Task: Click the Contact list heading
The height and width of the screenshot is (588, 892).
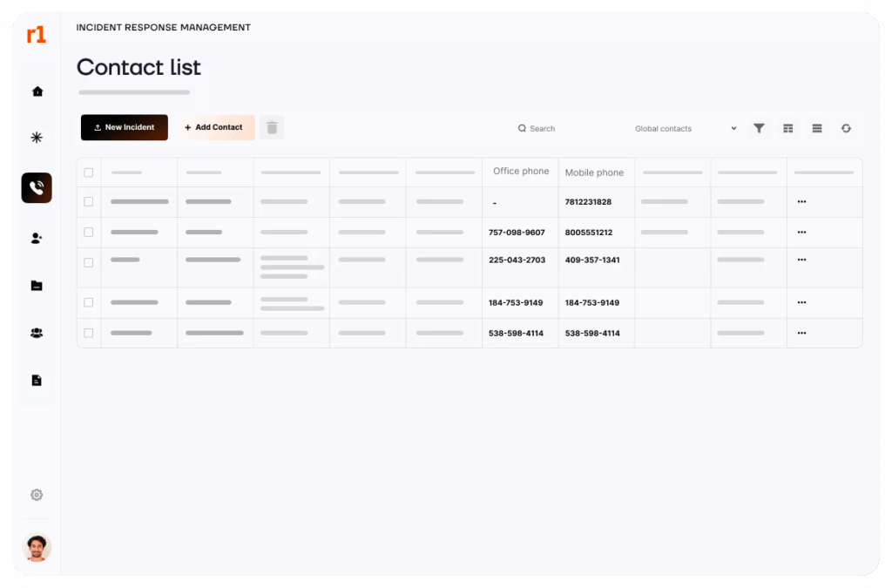Action: 139,67
